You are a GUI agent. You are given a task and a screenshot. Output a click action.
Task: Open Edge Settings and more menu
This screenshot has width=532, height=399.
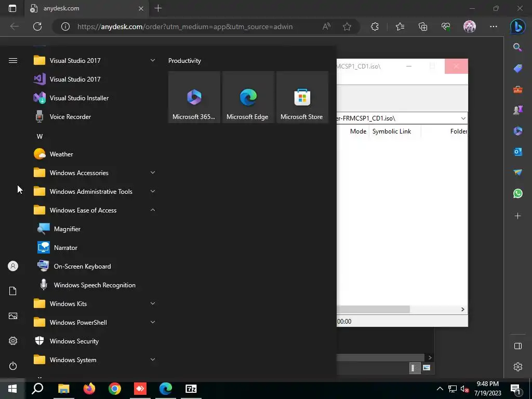tap(494, 26)
